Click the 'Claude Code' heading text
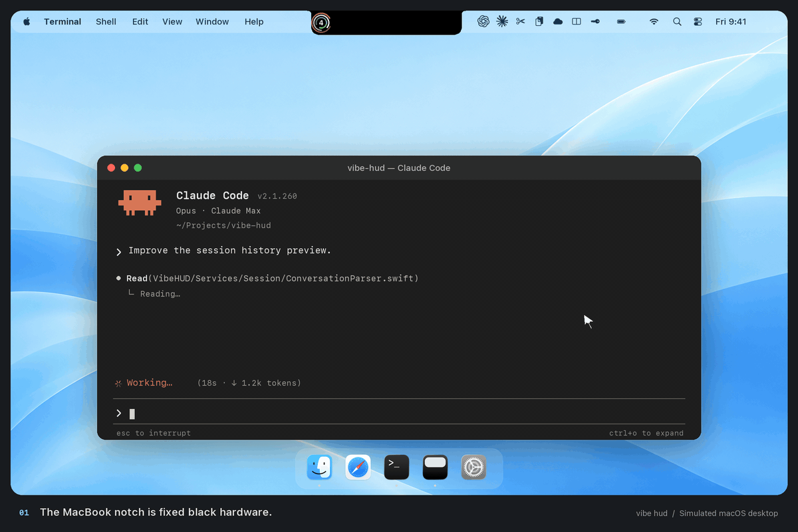 tap(212, 196)
